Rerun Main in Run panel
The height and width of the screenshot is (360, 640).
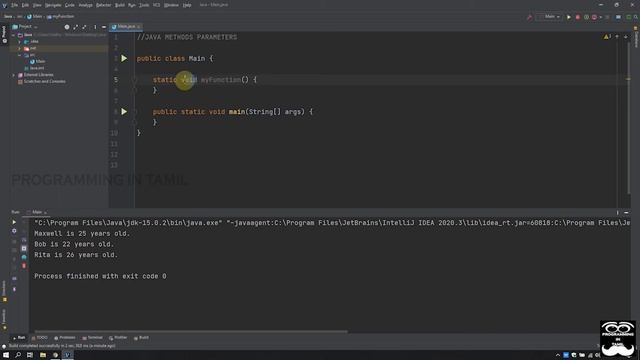(14, 222)
